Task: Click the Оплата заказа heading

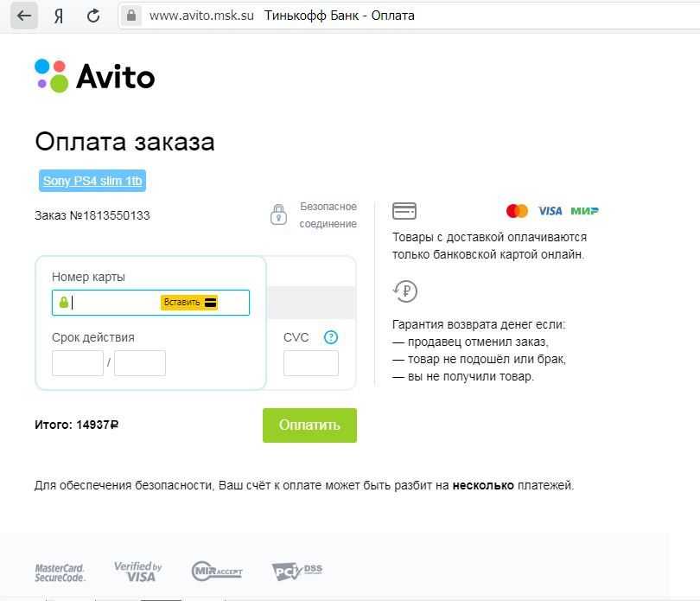Action: (124, 142)
